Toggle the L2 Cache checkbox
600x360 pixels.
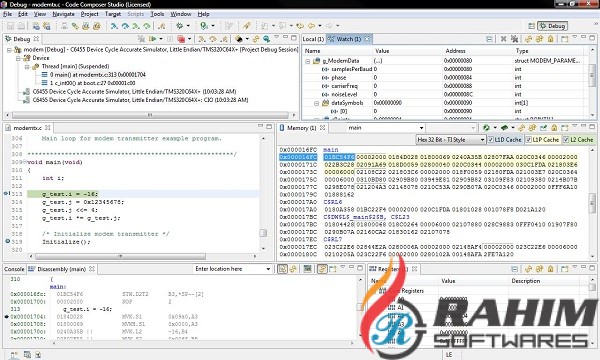566,140
